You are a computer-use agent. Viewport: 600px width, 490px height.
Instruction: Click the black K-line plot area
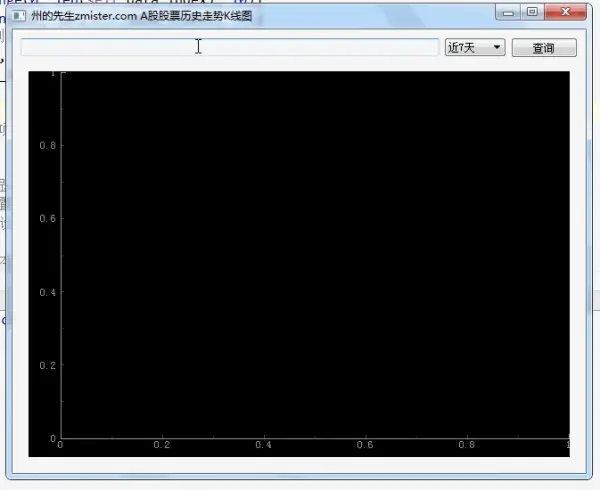tap(299, 264)
